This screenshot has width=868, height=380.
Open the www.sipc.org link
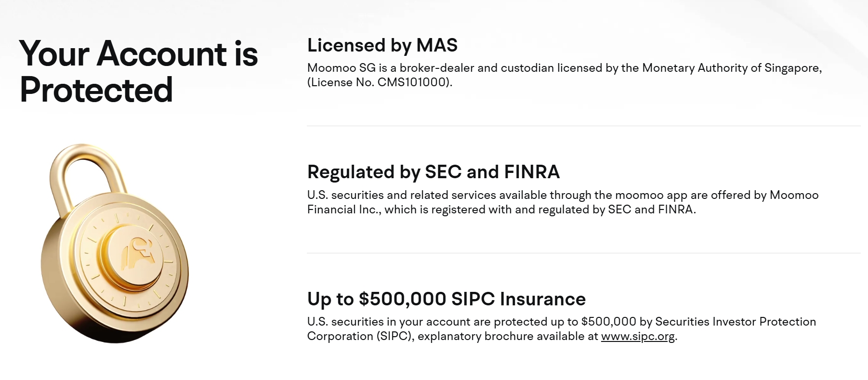[638, 336]
